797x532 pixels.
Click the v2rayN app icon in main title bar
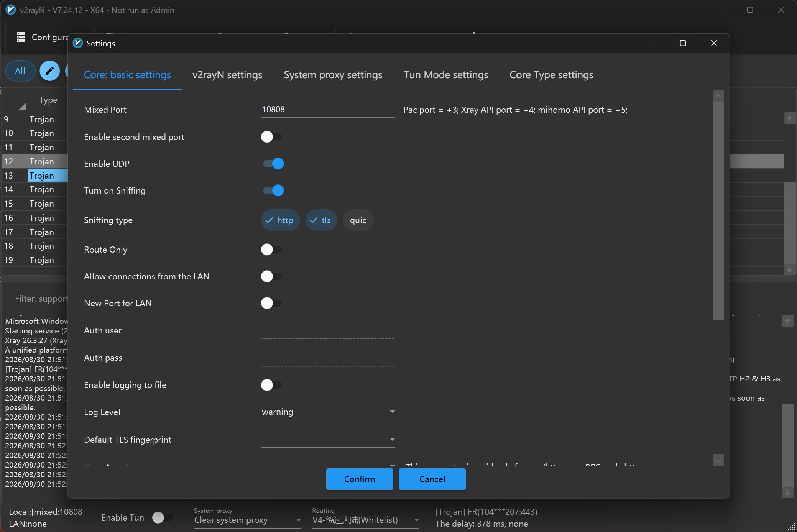11,10
